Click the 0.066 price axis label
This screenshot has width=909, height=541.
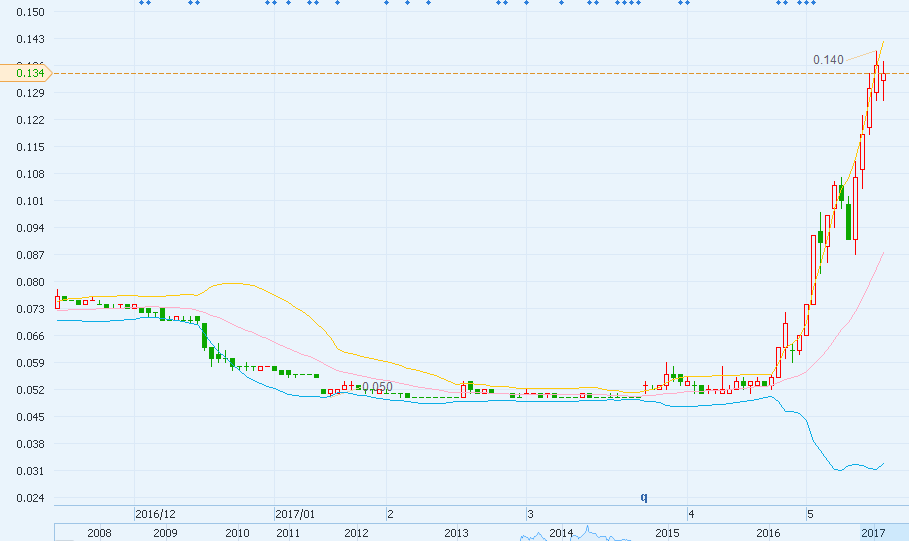pos(30,336)
